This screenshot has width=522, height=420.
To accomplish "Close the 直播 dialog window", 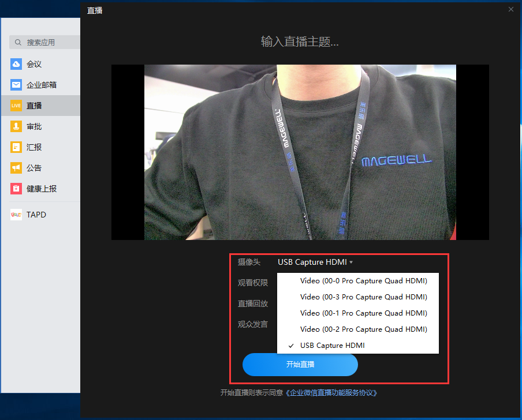I will (x=511, y=9).
